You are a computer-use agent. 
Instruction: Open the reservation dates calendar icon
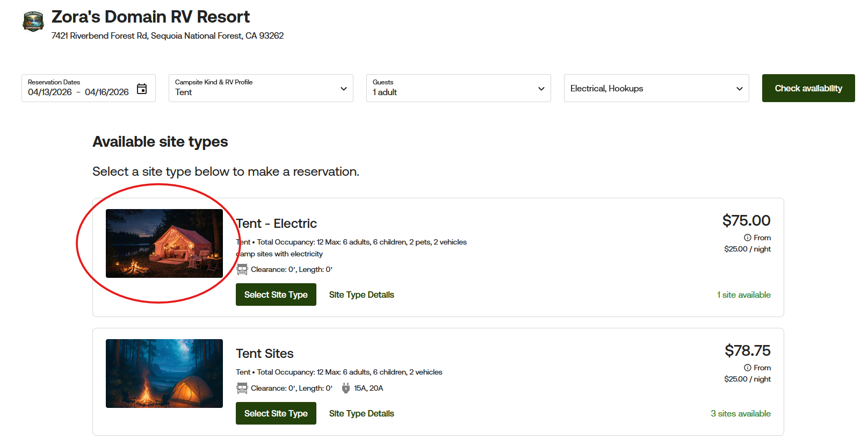pyautogui.click(x=142, y=89)
